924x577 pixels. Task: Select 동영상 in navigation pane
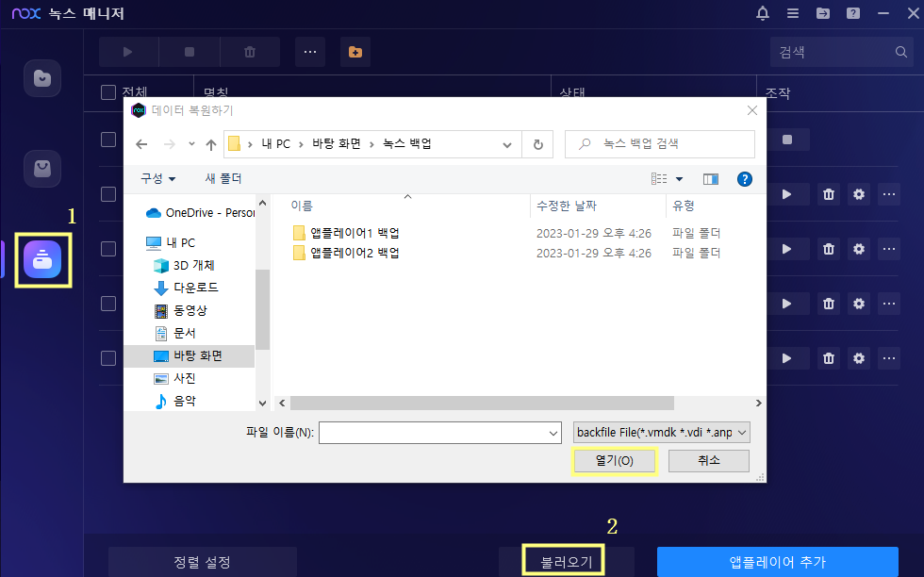(181, 310)
